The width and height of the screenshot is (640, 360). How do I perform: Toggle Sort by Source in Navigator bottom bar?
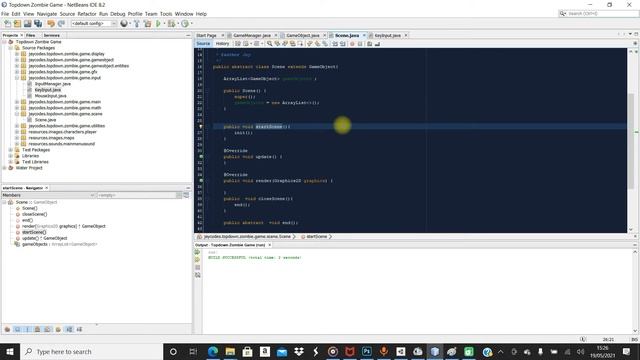pyautogui.click(x=80, y=329)
